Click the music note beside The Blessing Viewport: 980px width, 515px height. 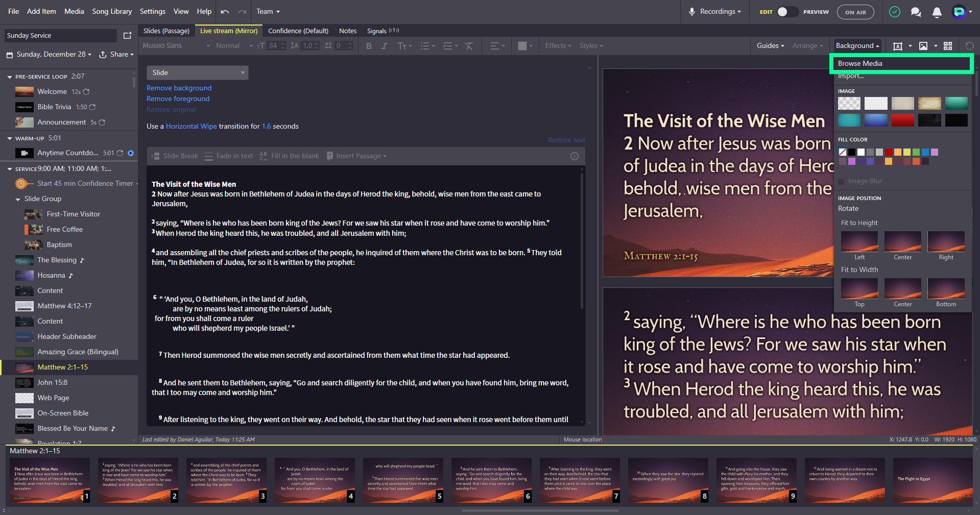point(82,260)
